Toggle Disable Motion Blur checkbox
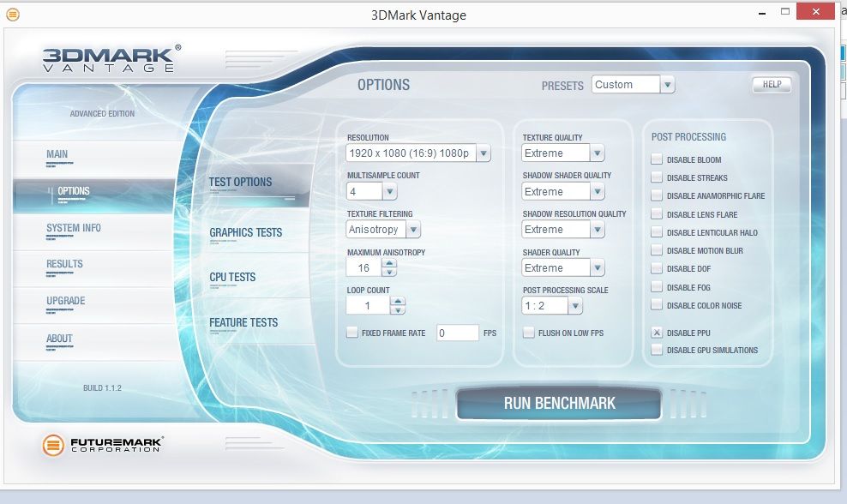This screenshot has height=504, width=847. (657, 250)
